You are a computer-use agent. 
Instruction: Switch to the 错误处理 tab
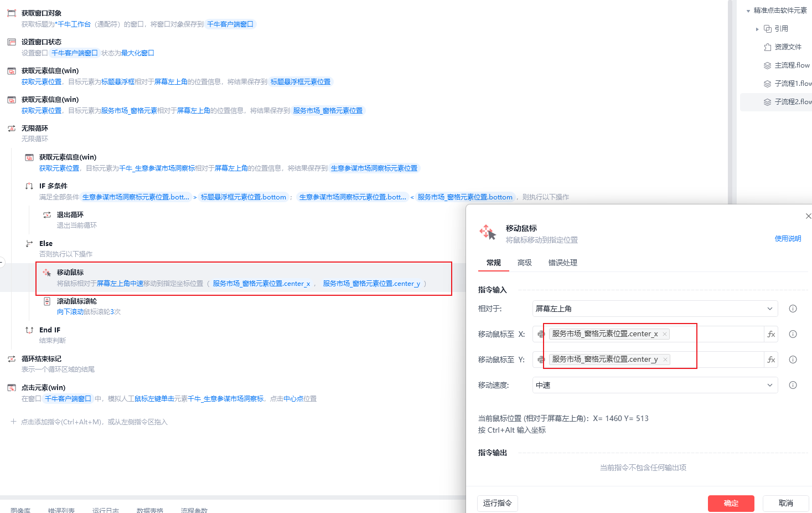point(563,263)
